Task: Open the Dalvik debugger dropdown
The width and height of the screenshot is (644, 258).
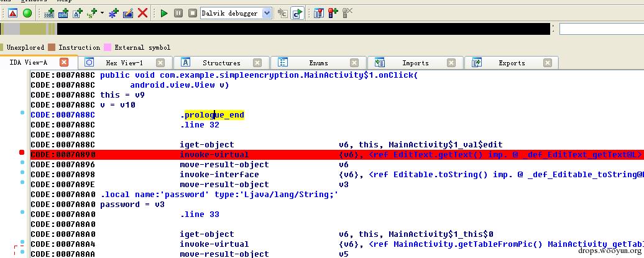Action: pyautogui.click(x=267, y=13)
